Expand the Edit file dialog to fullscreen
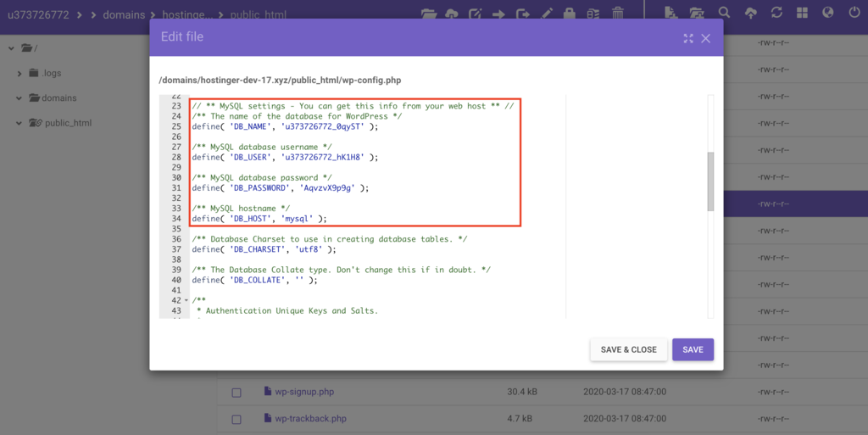The height and width of the screenshot is (435, 868). 688,38
